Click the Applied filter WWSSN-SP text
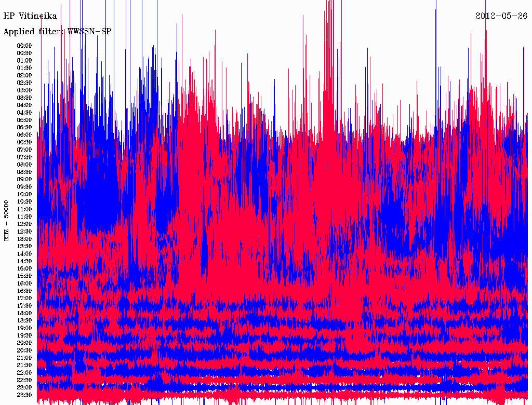Viewport: 532px width, 405px height. tap(57, 32)
